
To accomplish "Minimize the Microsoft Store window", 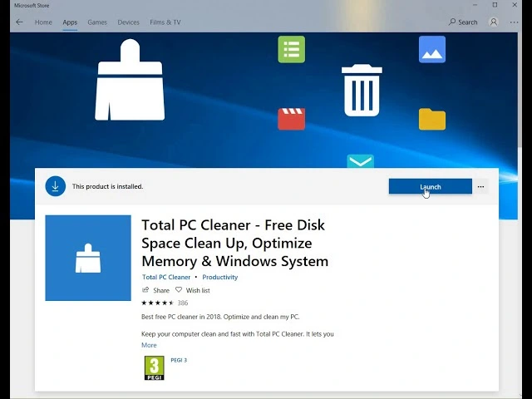I will click(475, 5).
